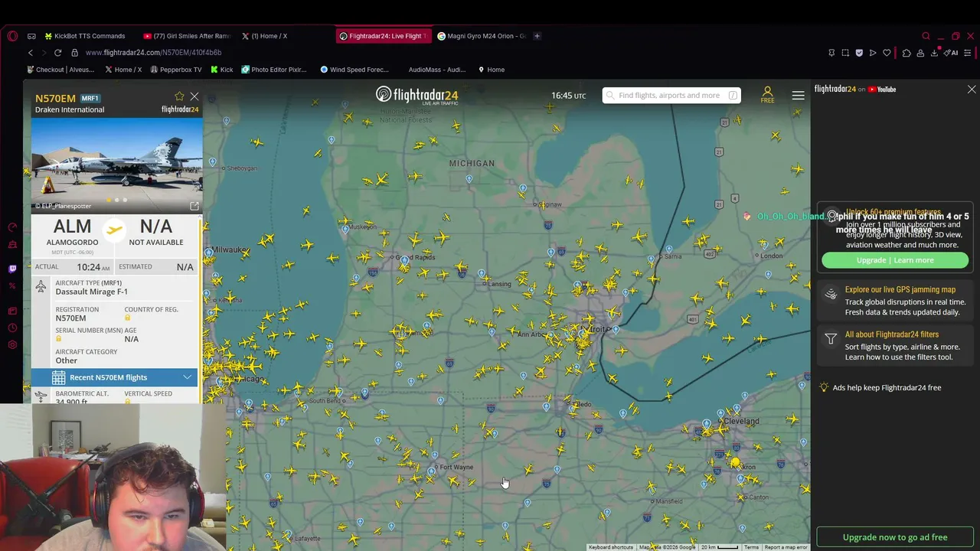Go back to the previous page
This screenshot has height=551, width=980.
click(31, 53)
